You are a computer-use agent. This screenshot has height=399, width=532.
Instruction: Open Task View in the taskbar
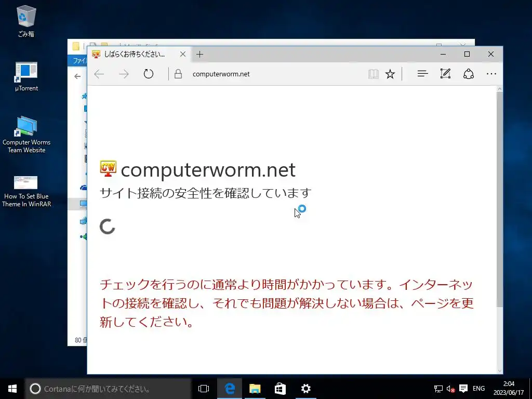pyautogui.click(x=204, y=389)
